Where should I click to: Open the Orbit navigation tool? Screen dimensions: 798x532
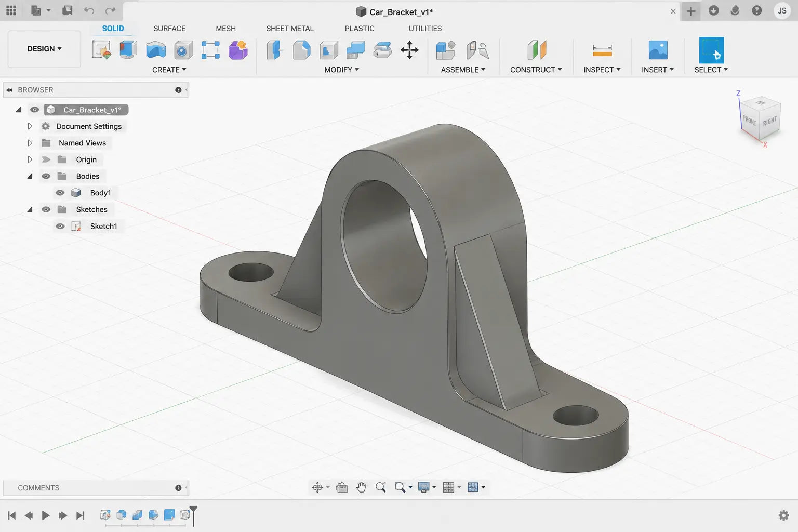pyautogui.click(x=317, y=487)
